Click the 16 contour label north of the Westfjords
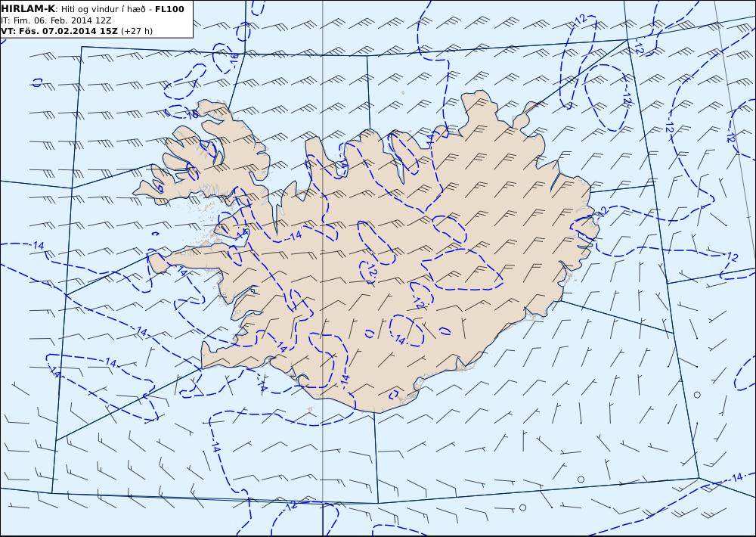This screenshot has width=756, height=537. tap(234, 59)
